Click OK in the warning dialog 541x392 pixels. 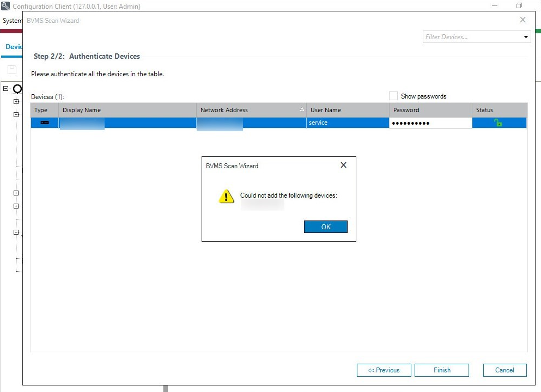pyautogui.click(x=325, y=226)
